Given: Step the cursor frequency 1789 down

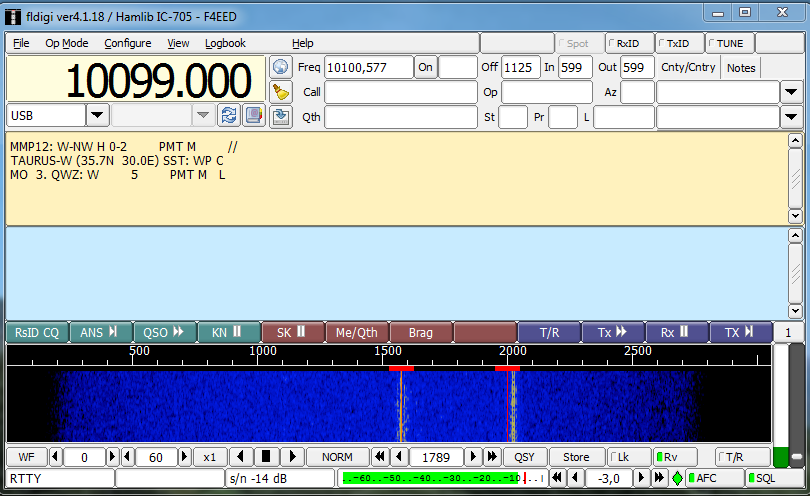Looking at the screenshot, I should point(399,457).
